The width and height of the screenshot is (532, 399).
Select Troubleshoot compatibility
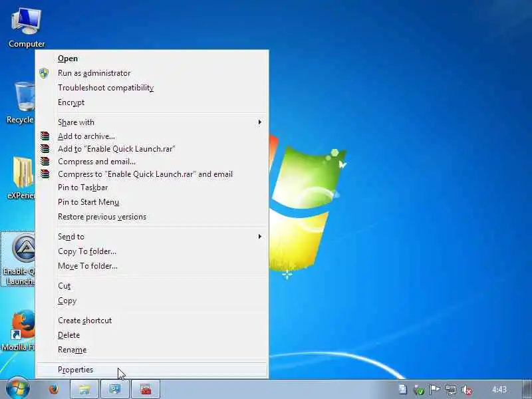152,88
